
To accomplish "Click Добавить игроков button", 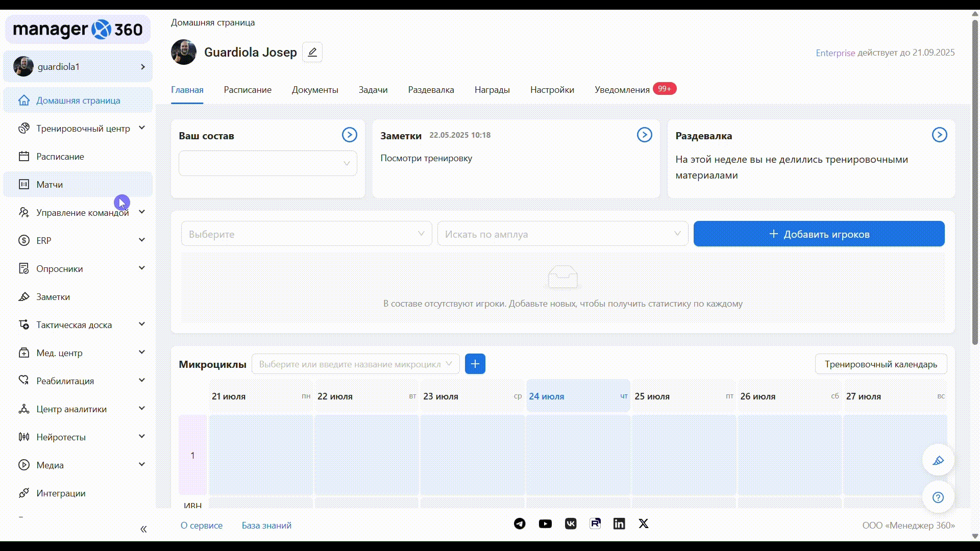I will [x=819, y=234].
